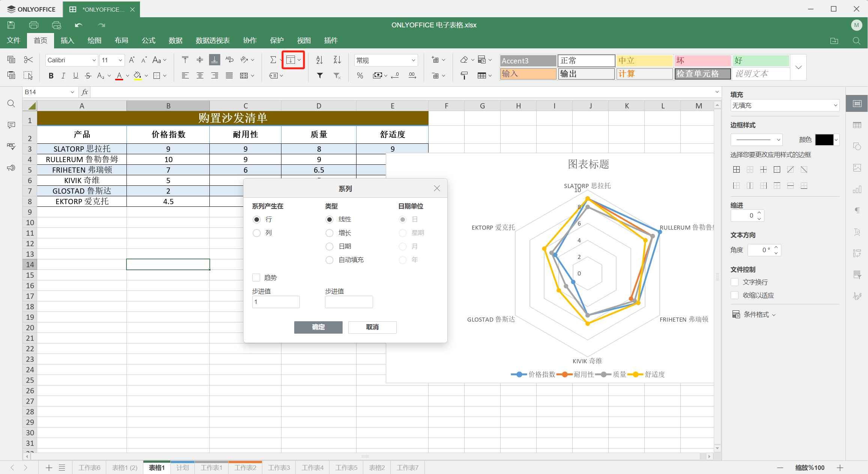Screen dimensions: 868x474
Task: Close the 系列 dialog
Action: pyautogui.click(x=437, y=188)
